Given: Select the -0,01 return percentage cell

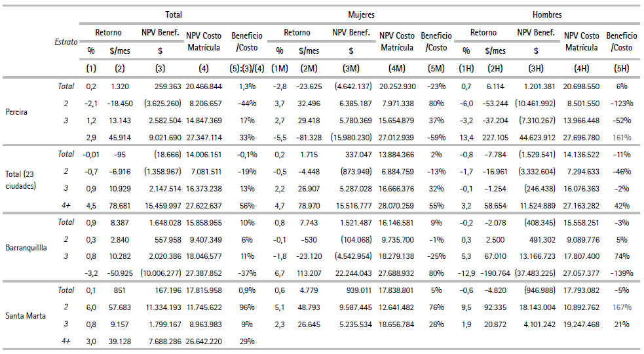Looking at the screenshot, I should pyautogui.click(x=90, y=154).
